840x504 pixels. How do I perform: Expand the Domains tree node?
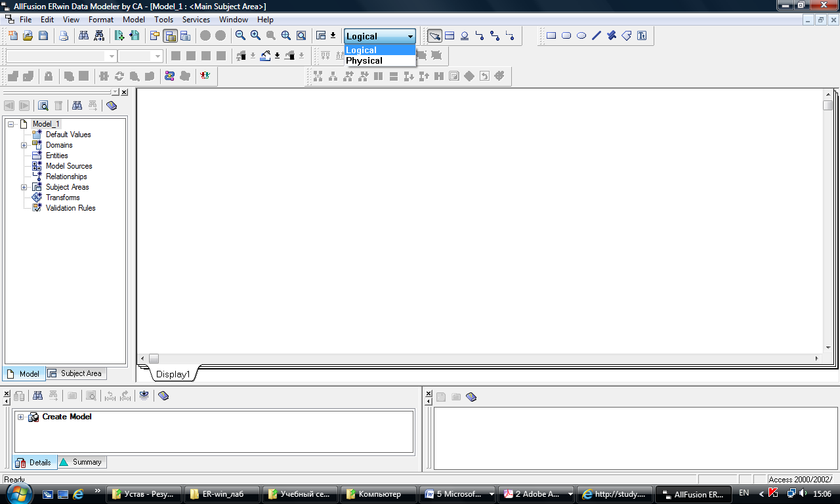point(24,145)
